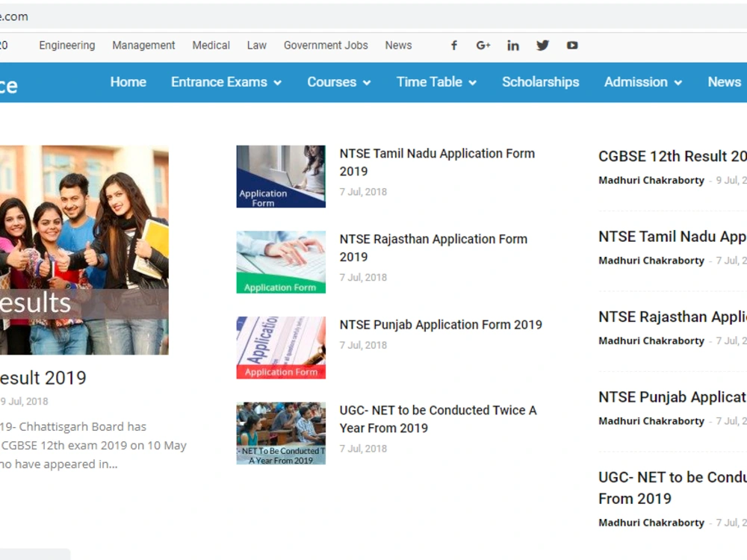747x560 pixels.
Task: Select Engineering in the top bar
Action: point(67,46)
